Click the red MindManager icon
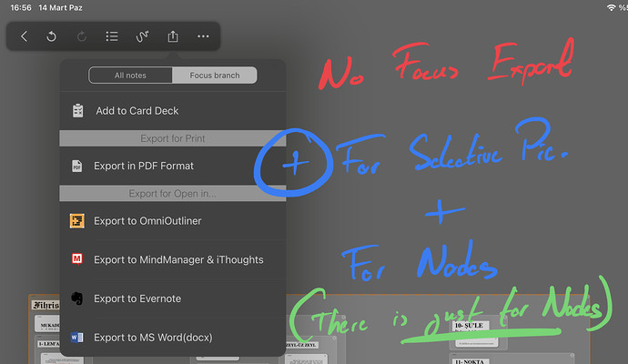This screenshot has height=364, width=628. point(76,259)
